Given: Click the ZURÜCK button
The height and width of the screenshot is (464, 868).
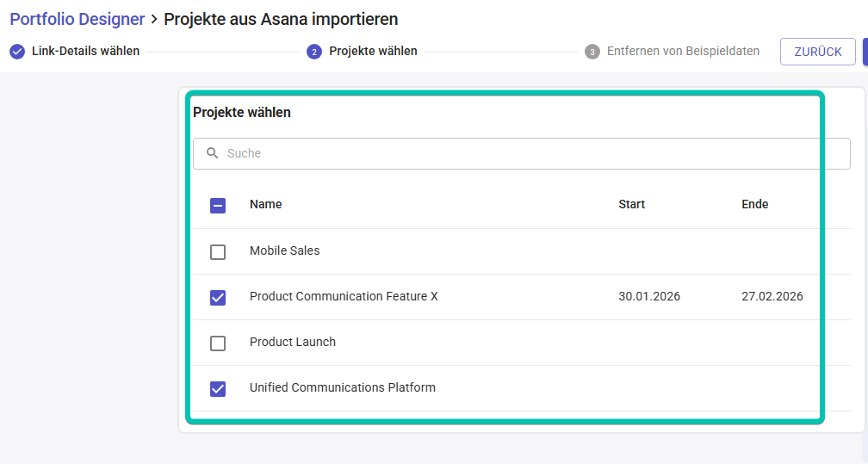Looking at the screenshot, I should pos(818,52).
